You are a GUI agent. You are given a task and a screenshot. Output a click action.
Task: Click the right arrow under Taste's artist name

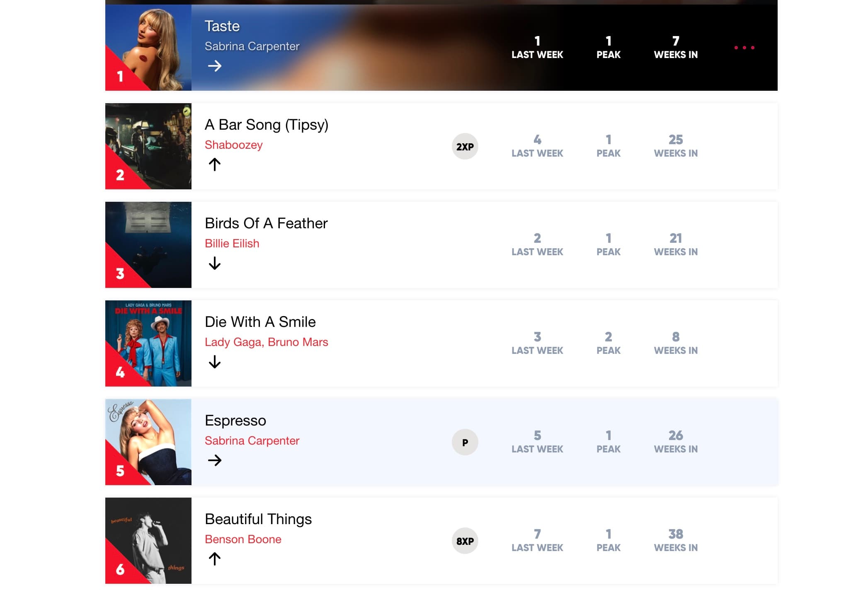(x=214, y=66)
